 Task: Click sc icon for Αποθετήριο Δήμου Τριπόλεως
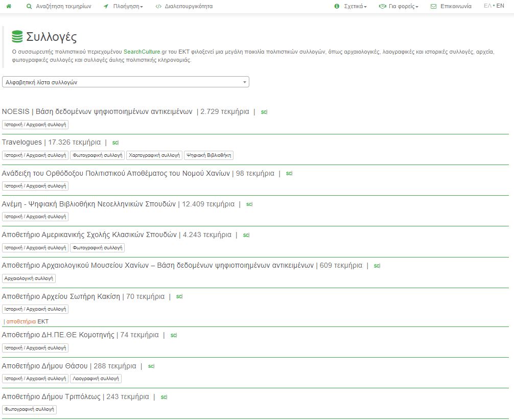pyautogui.click(x=163, y=397)
